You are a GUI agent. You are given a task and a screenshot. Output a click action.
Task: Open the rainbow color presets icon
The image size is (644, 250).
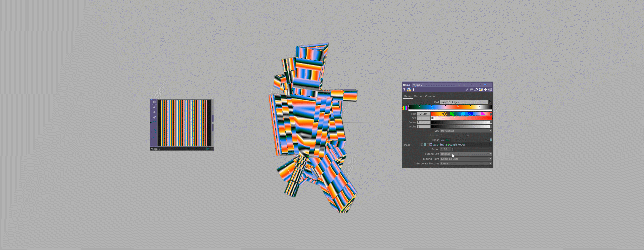pyautogui.click(x=405, y=108)
